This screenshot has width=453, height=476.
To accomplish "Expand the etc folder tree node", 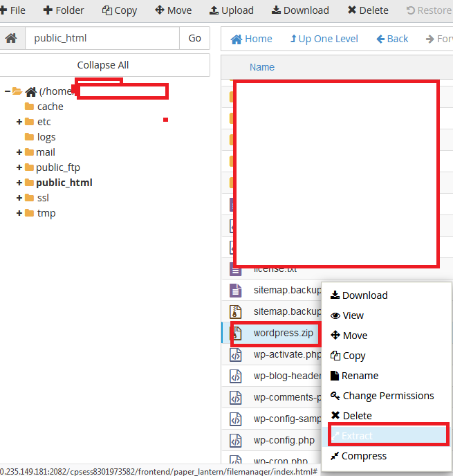I will pyautogui.click(x=19, y=122).
